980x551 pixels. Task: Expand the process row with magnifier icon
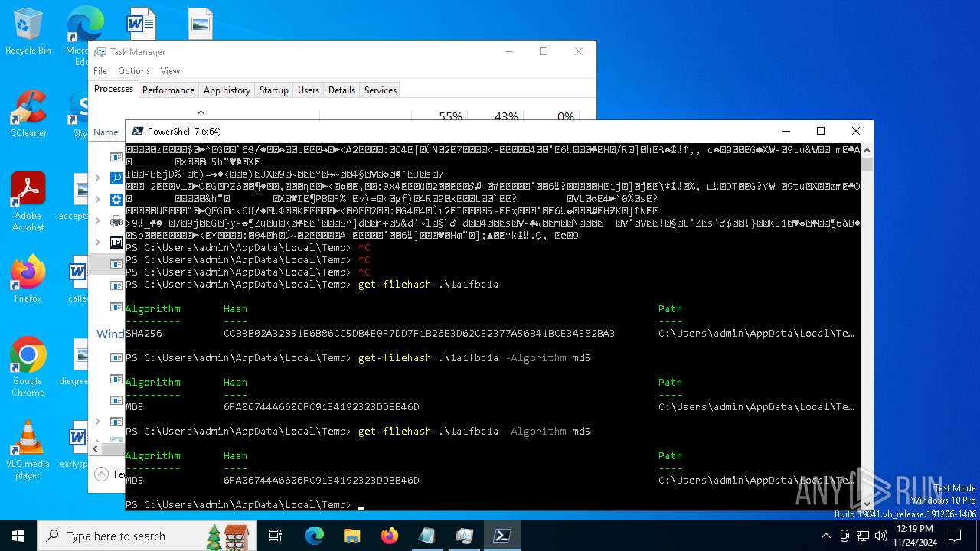click(x=97, y=178)
